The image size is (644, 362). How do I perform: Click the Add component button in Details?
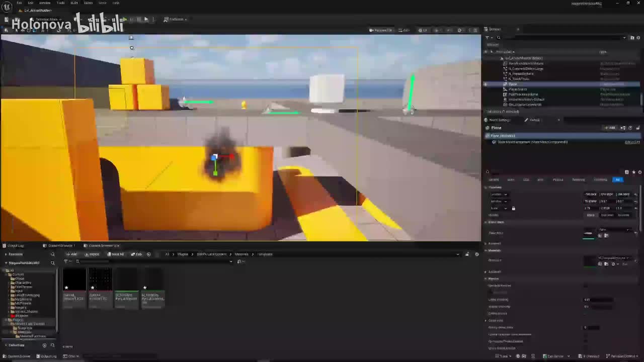[610, 128]
